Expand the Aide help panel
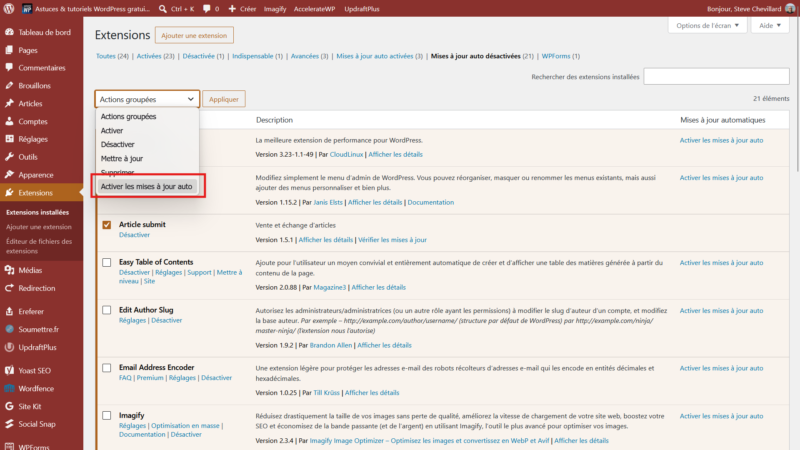This screenshot has height=450, width=800. click(770, 26)
